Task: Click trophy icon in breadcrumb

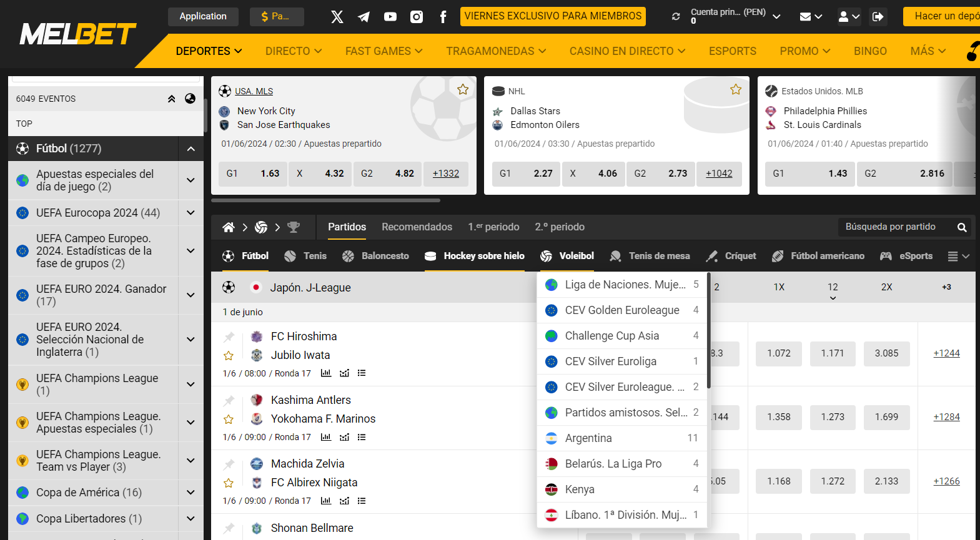Action: 294,227
